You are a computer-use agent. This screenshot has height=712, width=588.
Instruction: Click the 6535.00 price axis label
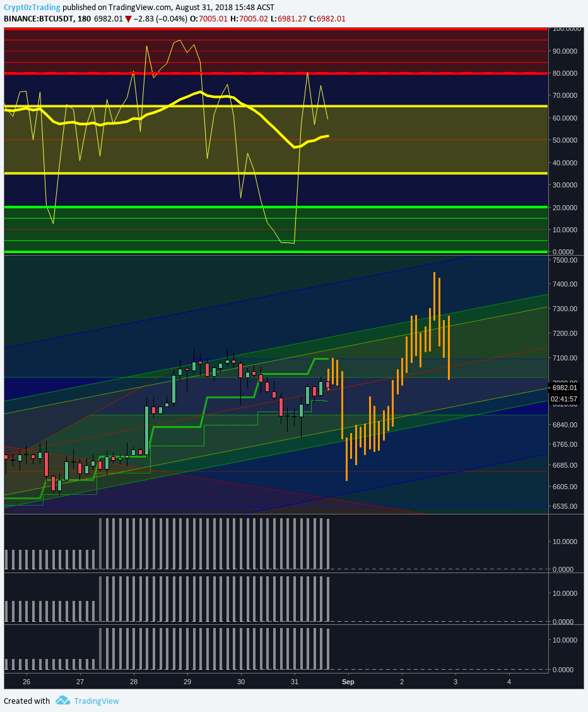(x=565, y=506)
